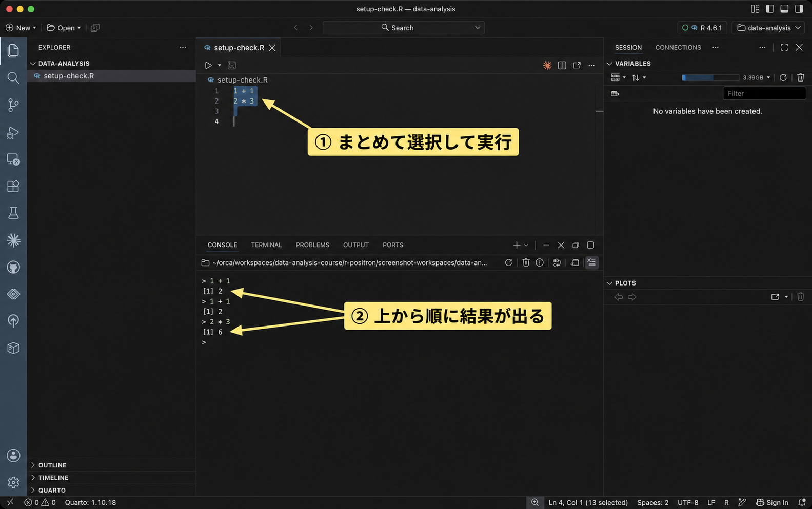
Task: Maximize the console panel
Action: (590, 245)
